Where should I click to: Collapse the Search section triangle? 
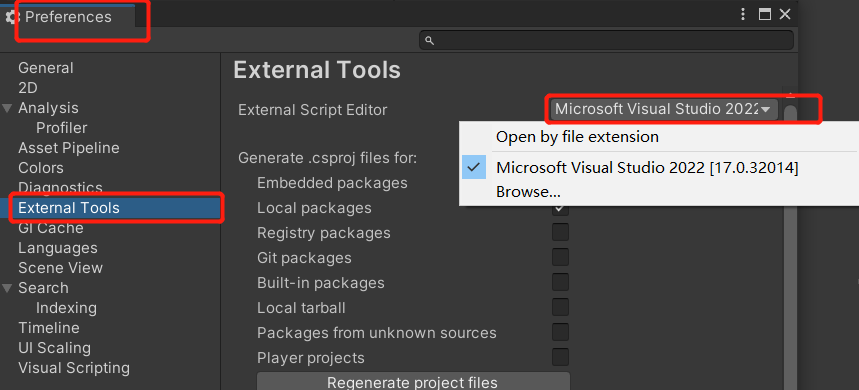(7, 288)
